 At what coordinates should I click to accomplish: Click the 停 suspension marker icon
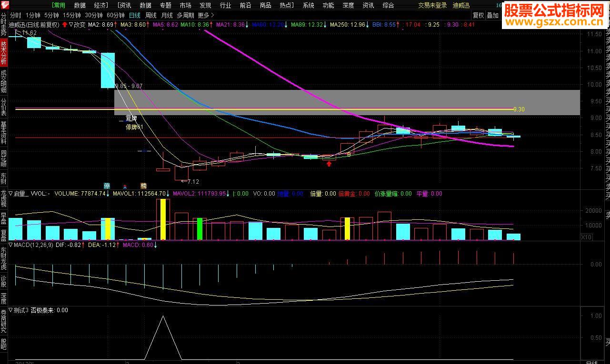107,186
